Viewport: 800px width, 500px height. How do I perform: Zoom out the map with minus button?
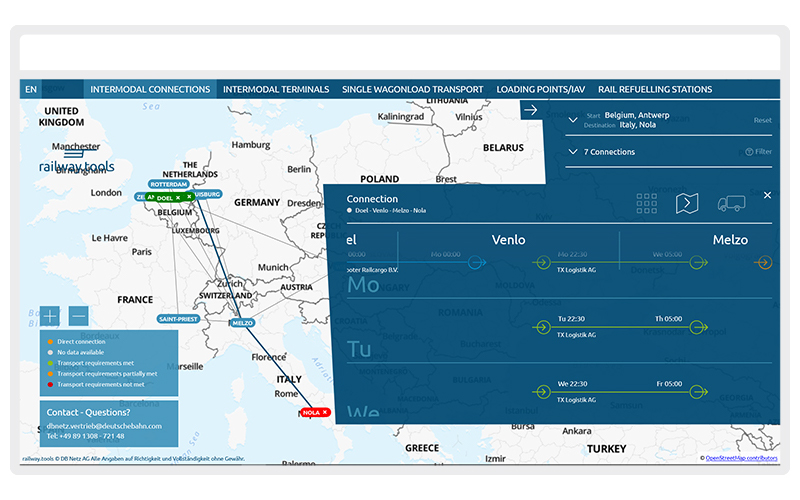click(79, 316)
